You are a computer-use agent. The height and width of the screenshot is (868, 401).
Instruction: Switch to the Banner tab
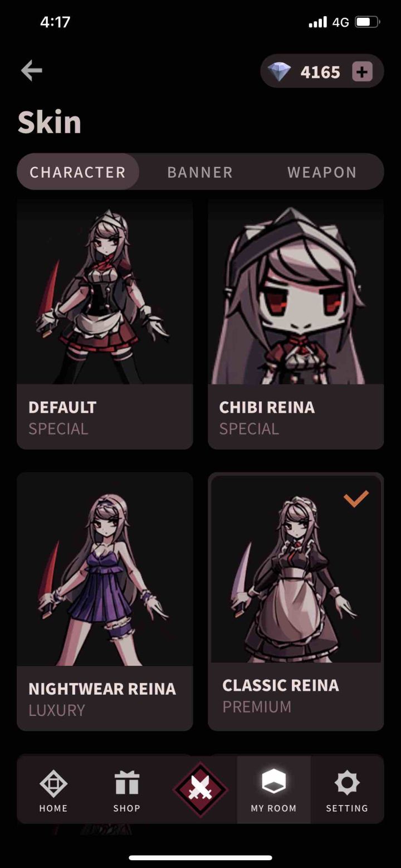coord(200,172)
